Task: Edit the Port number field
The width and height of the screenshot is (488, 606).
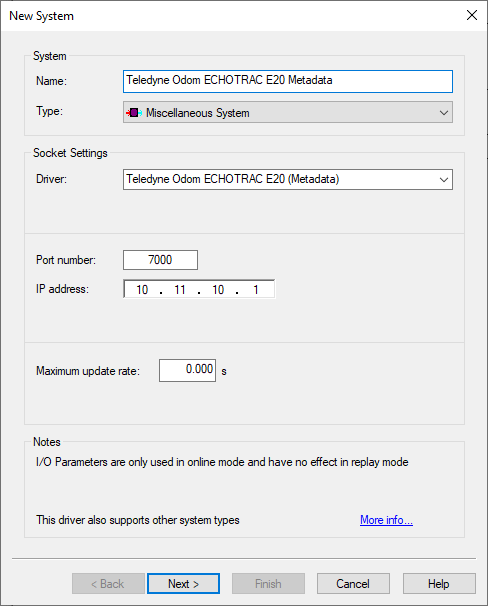Action: point(160,260)
